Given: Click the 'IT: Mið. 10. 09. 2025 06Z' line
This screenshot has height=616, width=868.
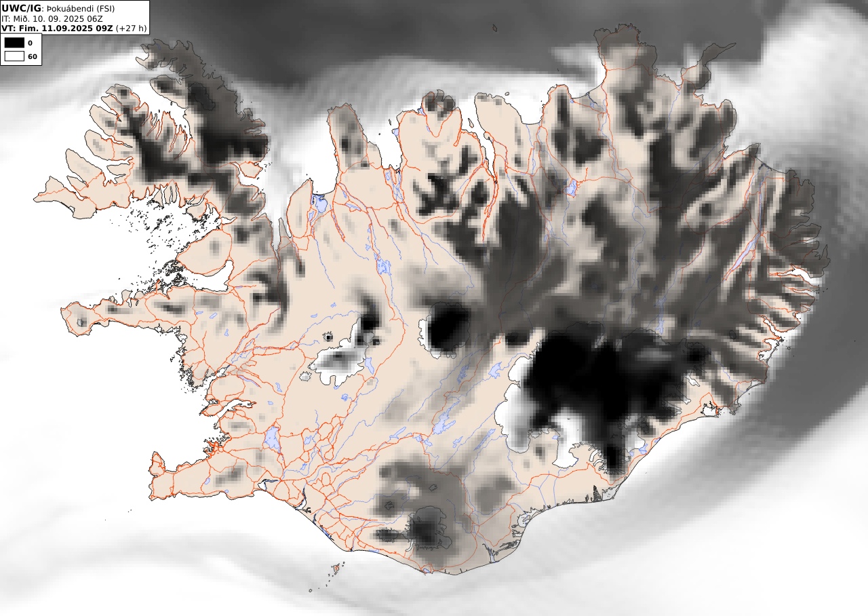Looking at the screenshot, I should tap(54, 18).
